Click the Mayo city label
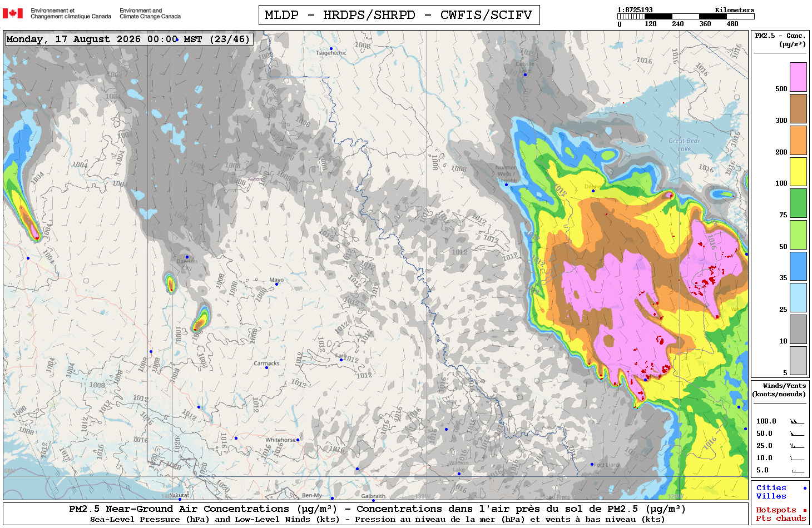The image size is (812, 528). click(276, 280)
